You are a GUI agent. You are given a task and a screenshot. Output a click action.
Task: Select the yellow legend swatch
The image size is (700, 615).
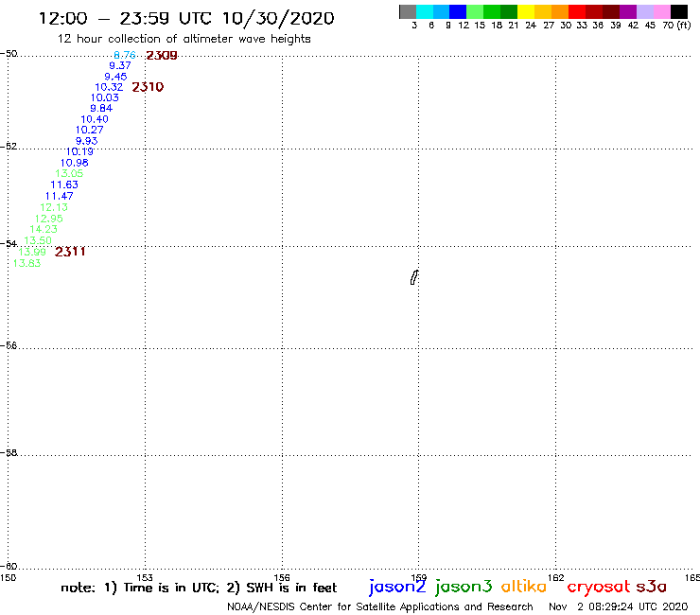[x=526, y=11]
